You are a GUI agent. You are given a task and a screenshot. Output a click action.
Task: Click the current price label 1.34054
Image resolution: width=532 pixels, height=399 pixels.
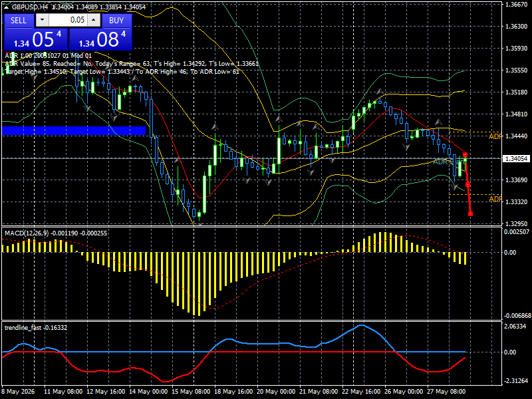[517, 158]
